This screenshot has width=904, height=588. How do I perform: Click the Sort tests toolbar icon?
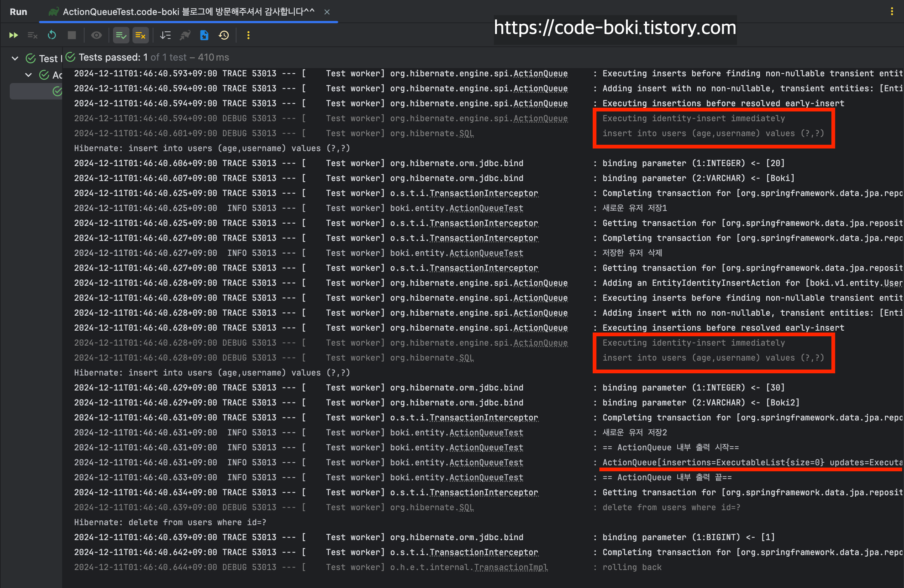[165, 35]
